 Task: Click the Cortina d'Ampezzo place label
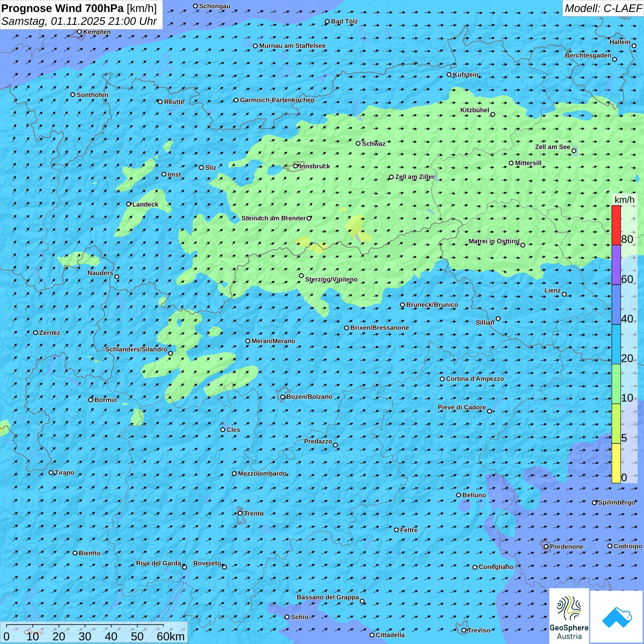tap(475, 379)
